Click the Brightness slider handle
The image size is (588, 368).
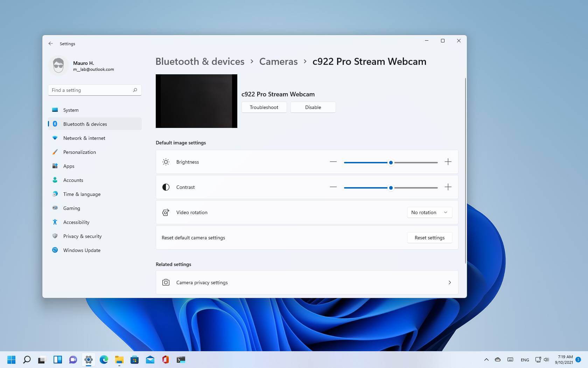pos(391,162)
